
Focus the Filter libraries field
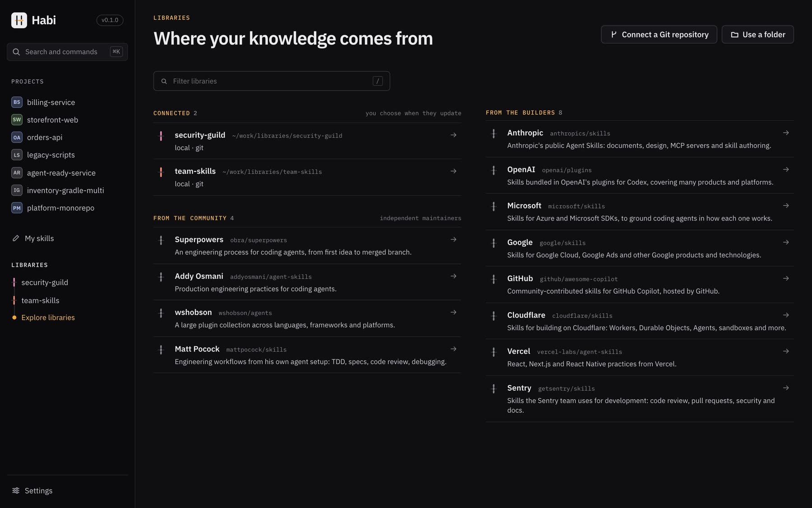pyautogui.click(x=272, y=81)
